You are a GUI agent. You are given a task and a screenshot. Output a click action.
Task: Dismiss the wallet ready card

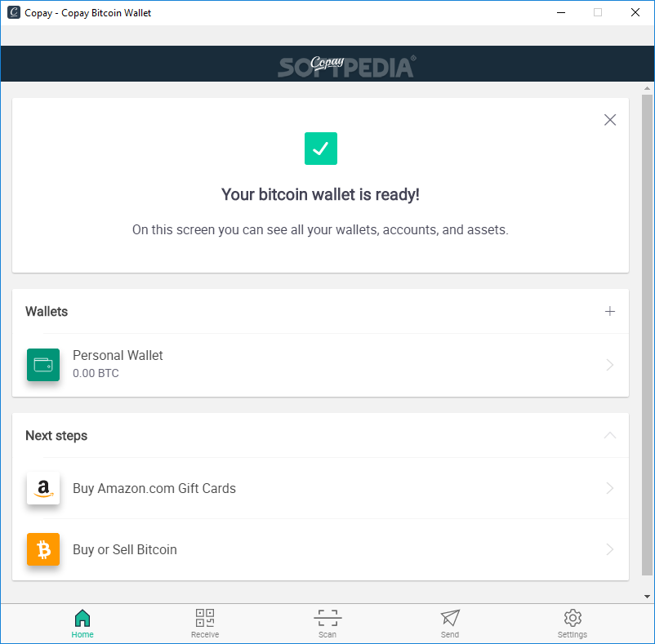[610, 120]
